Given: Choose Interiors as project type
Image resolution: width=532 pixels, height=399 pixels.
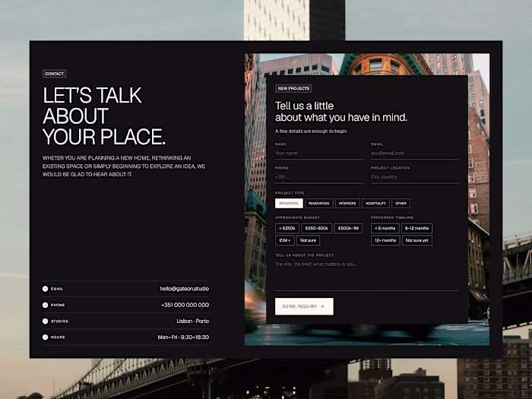Looking at the screenshot, I should [x=347, y=203].
